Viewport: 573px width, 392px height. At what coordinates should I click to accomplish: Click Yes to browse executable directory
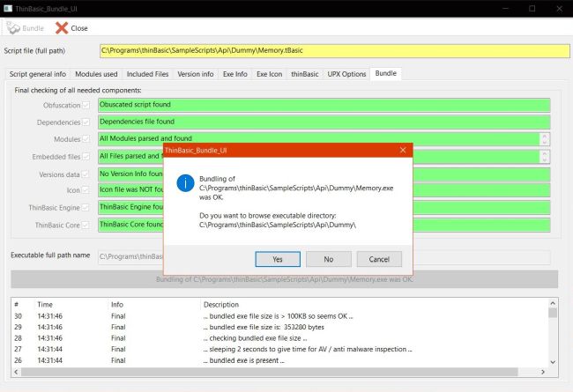point(278,259)
